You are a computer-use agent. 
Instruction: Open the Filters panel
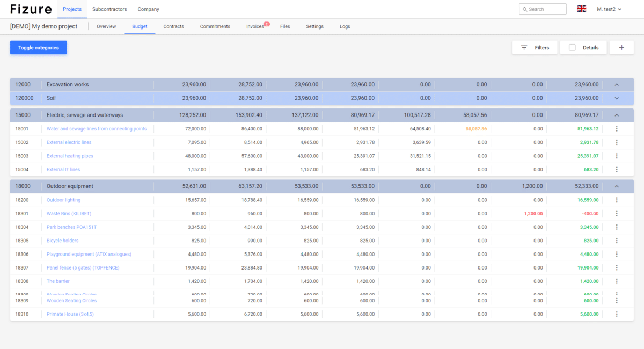[535, 48]
